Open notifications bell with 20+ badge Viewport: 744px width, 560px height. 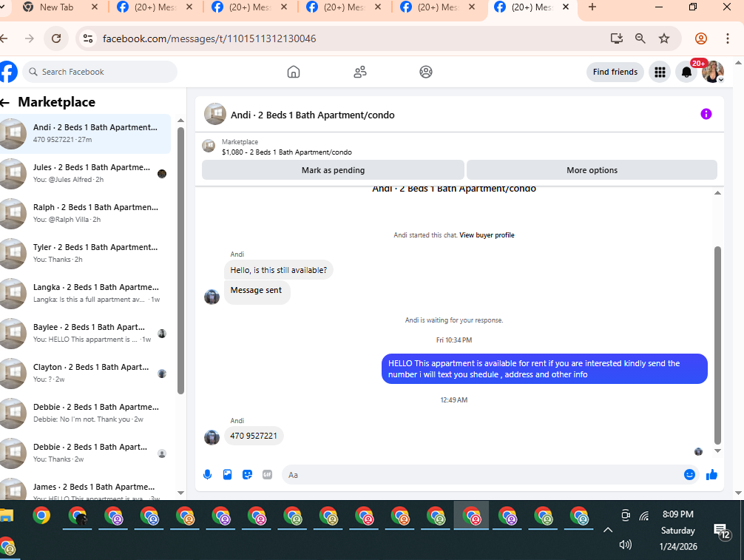click(x=686, y=72)
